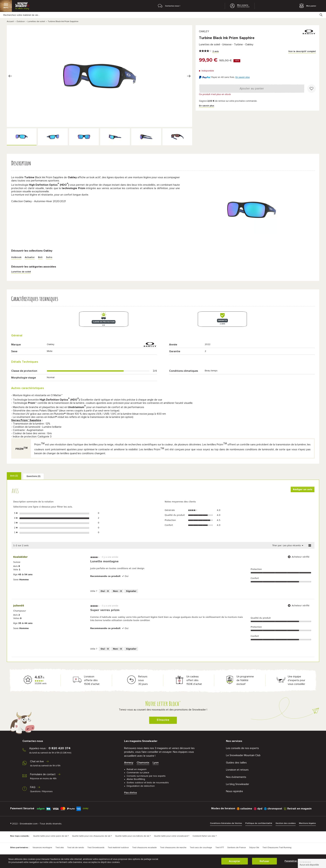Filter reviews by the 4★ rating bar
The height and width of the screenshot is (868, 326).
pos(54,518)
